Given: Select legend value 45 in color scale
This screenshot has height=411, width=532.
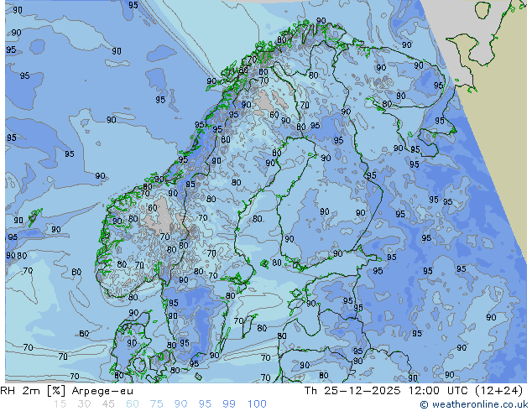Looking at the screenshot, I should (x=108, y=404).
